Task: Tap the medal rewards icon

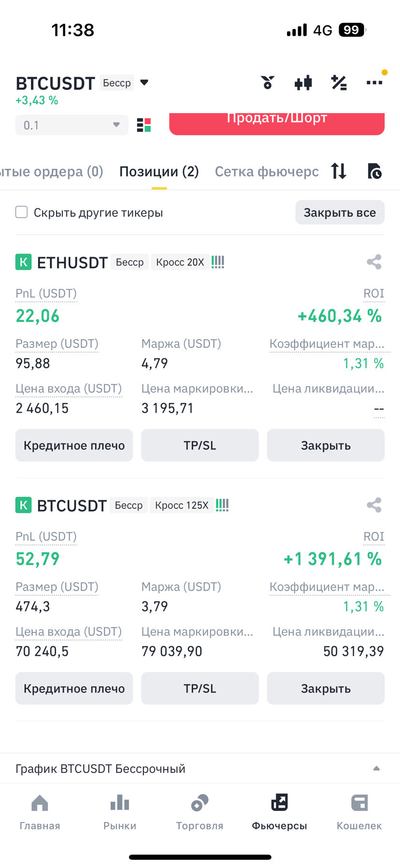Action: 268,83
